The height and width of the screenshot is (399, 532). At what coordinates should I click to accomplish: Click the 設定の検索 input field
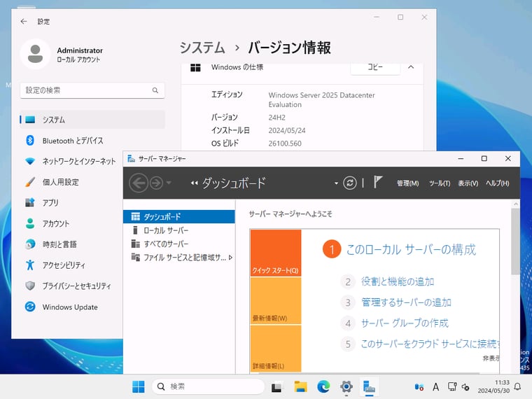pyautogui.click(x=92, y=90)
